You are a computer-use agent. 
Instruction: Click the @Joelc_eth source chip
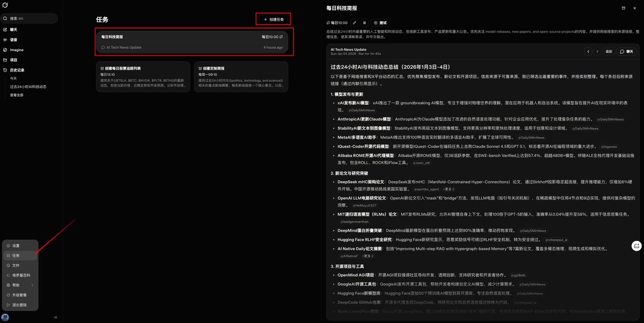click(421, 162)
